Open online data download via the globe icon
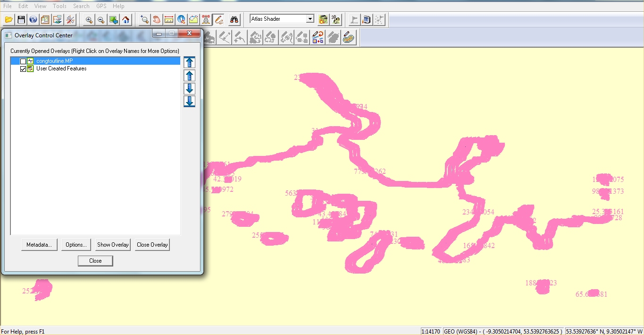Screen dimensions: 644x335 (33, 19)
